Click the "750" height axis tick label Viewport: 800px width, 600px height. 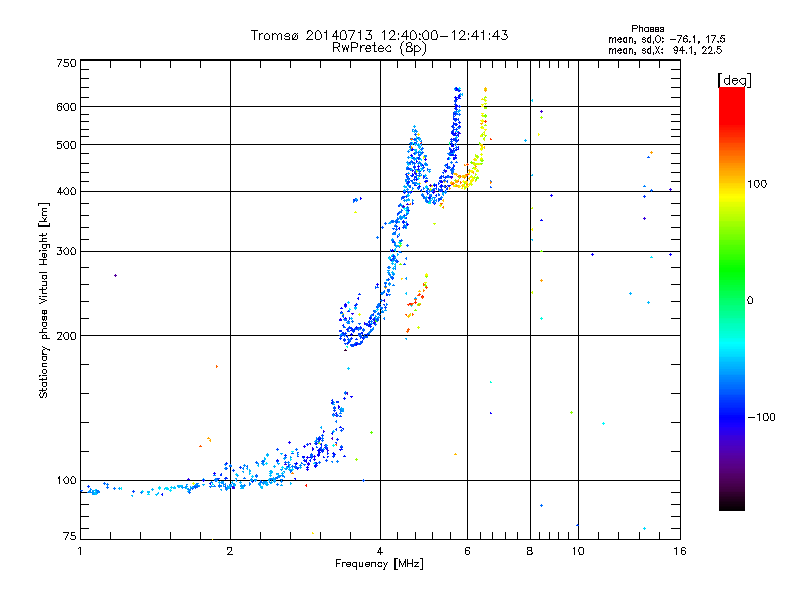pyautogui.click(x=66, y=63)
